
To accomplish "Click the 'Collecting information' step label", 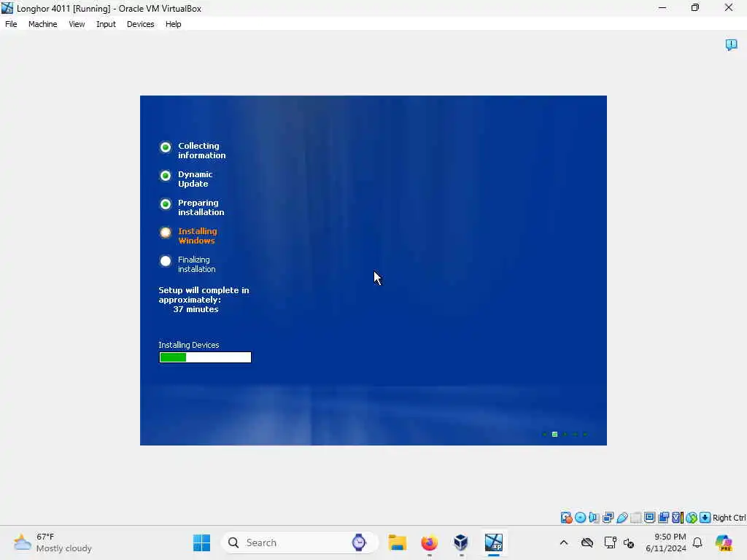I will (x=201, y=150).
